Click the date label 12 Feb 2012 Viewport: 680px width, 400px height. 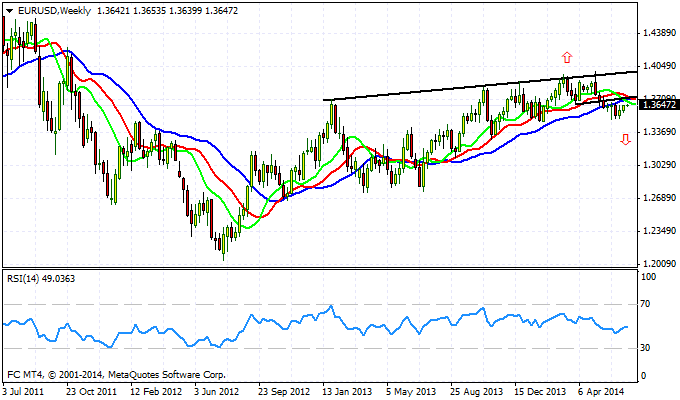pyautogui.click(x=156, y=392)
